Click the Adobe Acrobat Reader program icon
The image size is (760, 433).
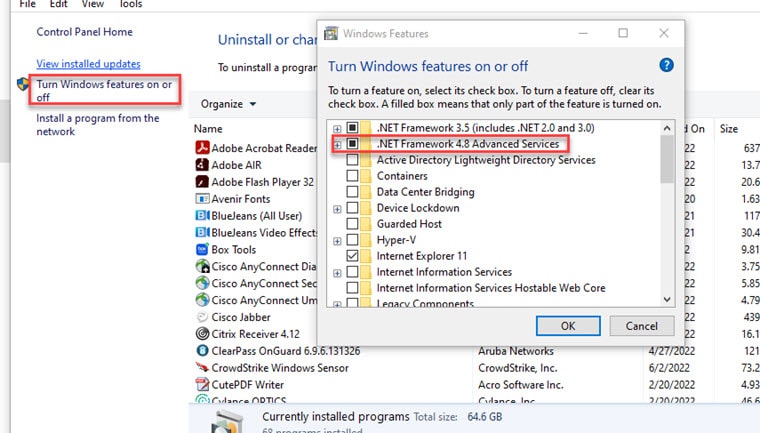point(202,147)
